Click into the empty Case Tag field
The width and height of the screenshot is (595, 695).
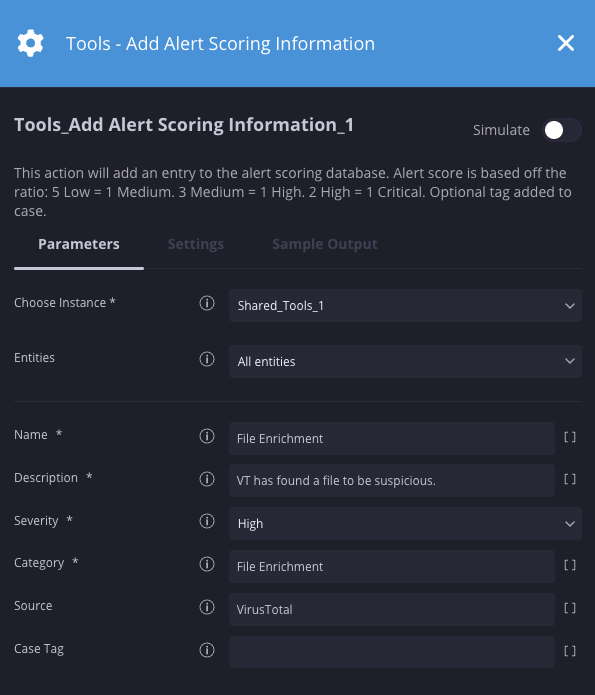click(391, 652)
